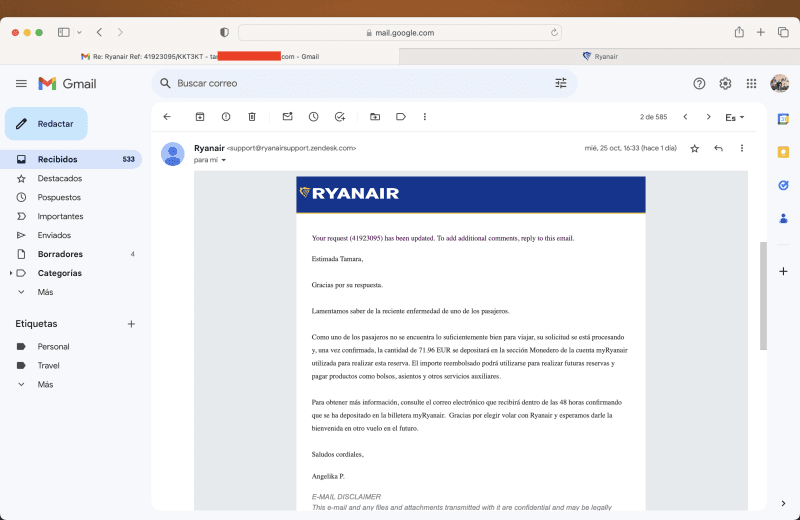This screenshot has width=800, height=520.
Task: Go to older email arrow
Action: pyautogui.click(x=708, y=117)
